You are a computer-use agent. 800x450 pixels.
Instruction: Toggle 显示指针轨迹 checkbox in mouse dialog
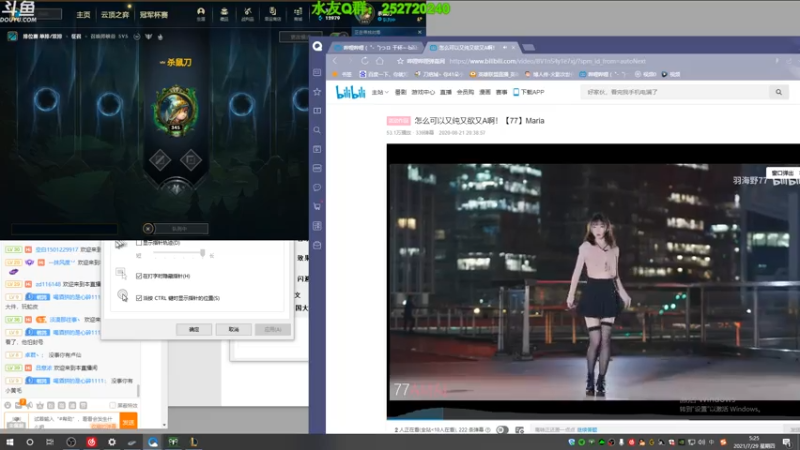pyautogui.click(x=139, y=243)
